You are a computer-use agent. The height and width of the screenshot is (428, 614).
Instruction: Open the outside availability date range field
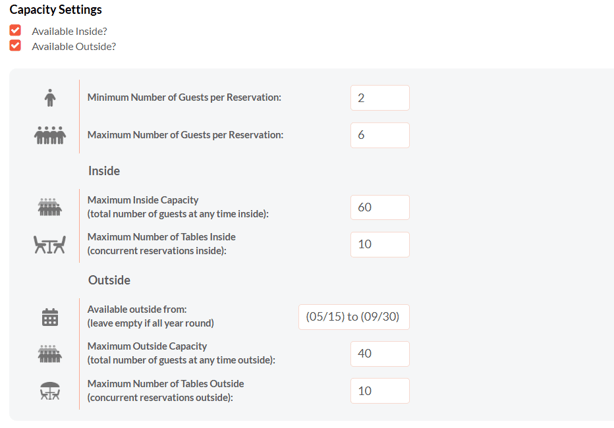coord(354,317)
